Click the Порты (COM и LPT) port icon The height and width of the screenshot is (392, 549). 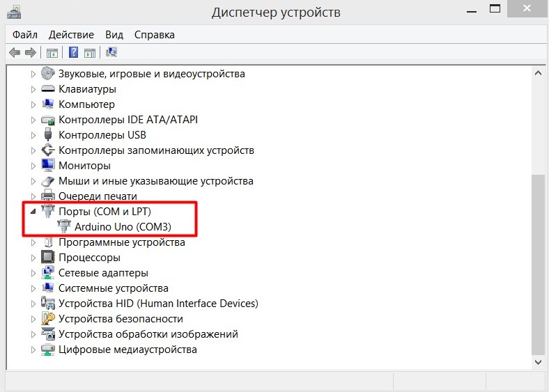click(48, 211)
